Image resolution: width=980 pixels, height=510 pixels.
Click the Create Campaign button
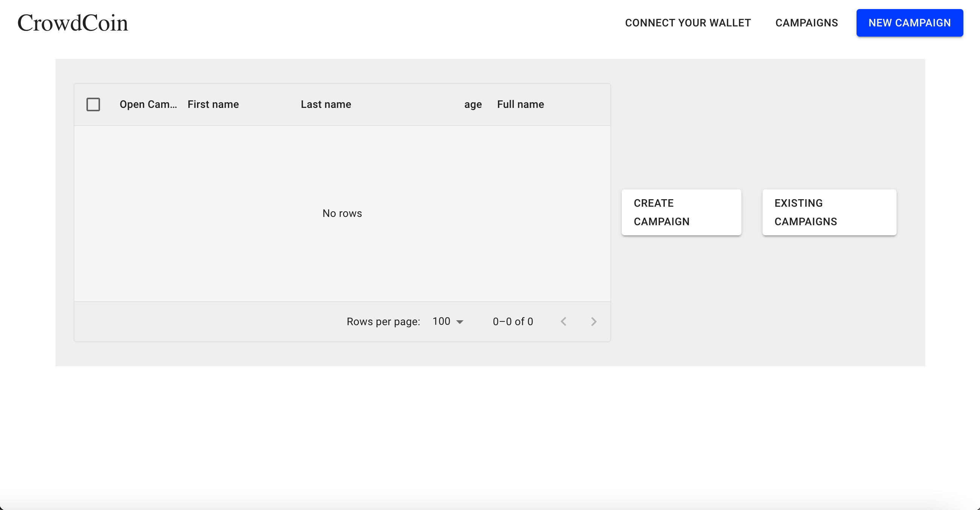tap(681, 212)
